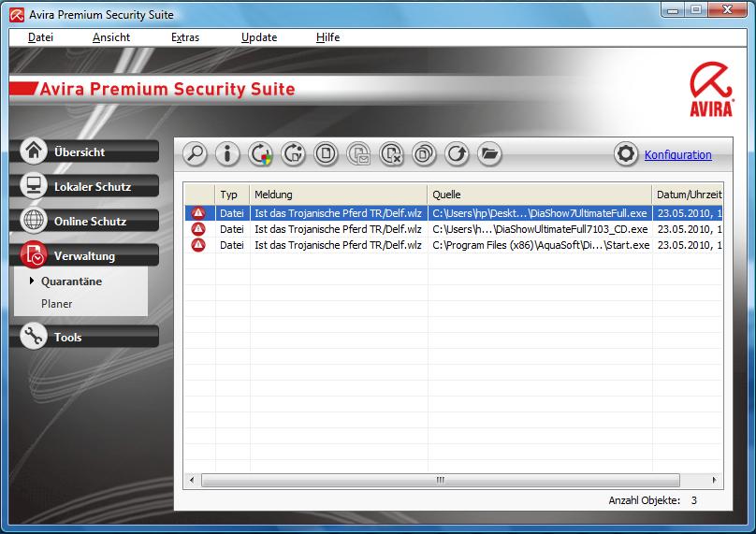Select Planer under Verwaltung
Image resolution: width=756 pixels, height=534 pixels.
[57, 304]
